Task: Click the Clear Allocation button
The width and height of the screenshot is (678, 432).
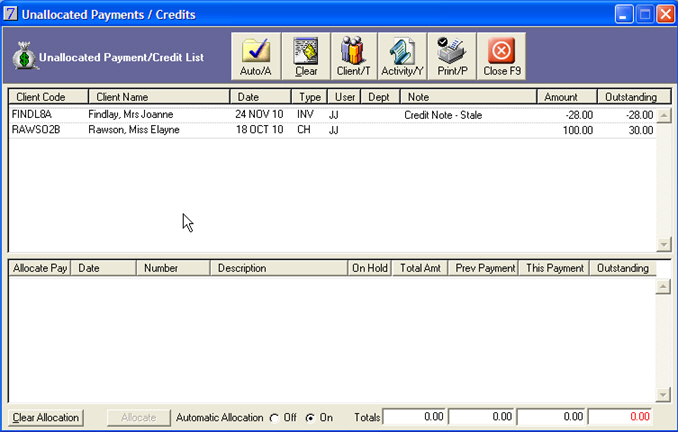Action: 46,418
